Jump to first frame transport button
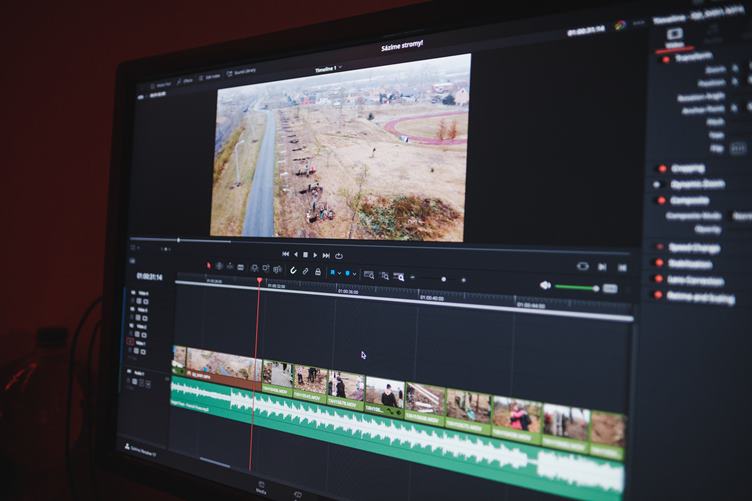 click(x=285, y=254)
